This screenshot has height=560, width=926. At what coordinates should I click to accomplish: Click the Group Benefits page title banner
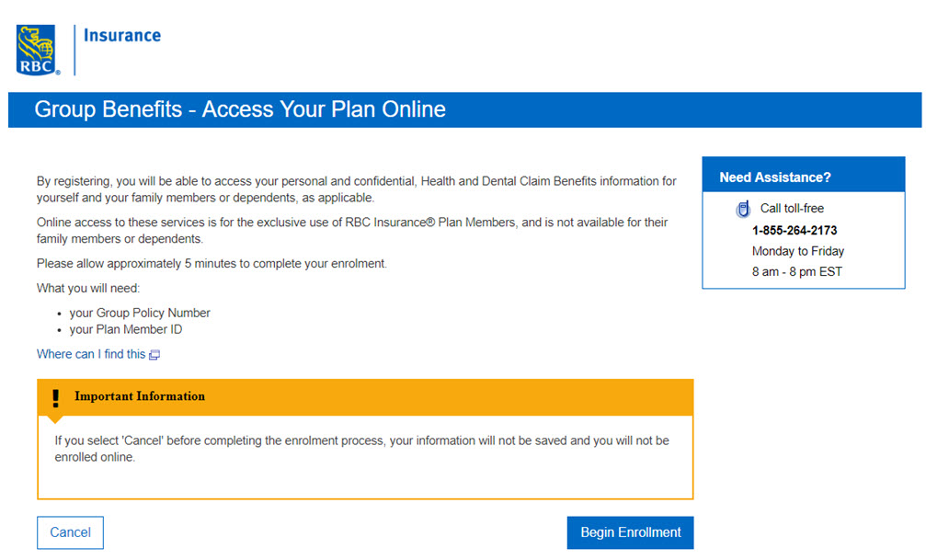464,109
